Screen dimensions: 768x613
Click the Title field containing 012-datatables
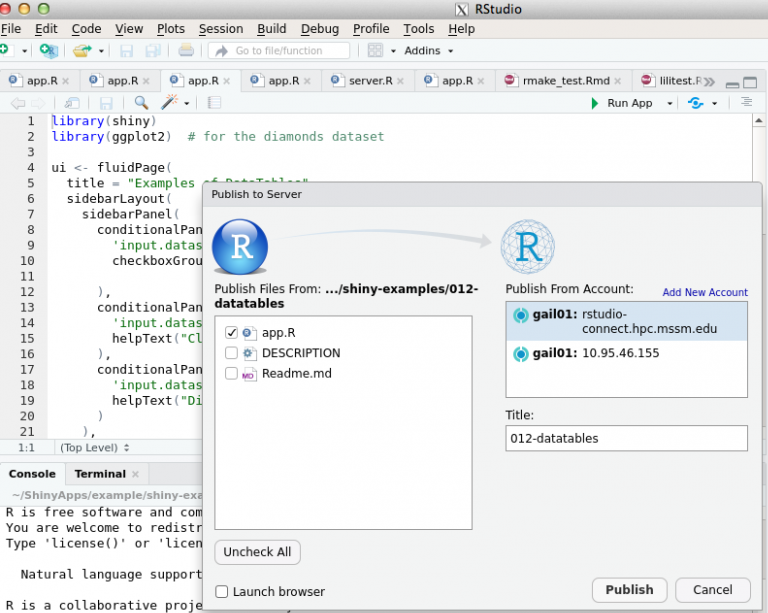coord(626,438)
